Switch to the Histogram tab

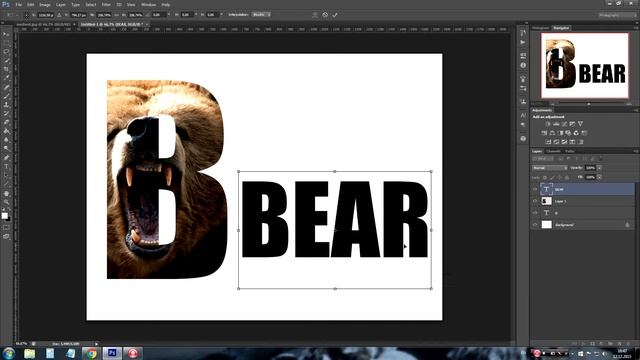(x=541, y=28)
